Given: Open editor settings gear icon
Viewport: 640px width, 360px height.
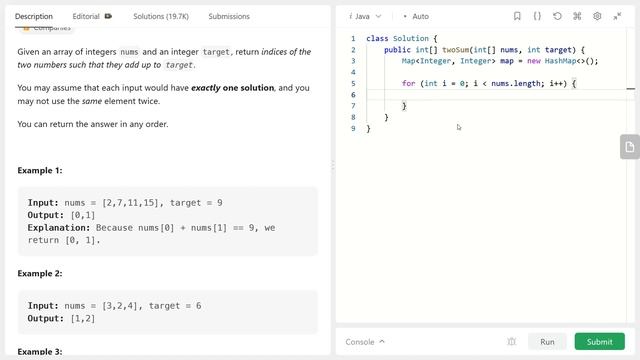Looking at the screenshot, I should coord(597,16).
